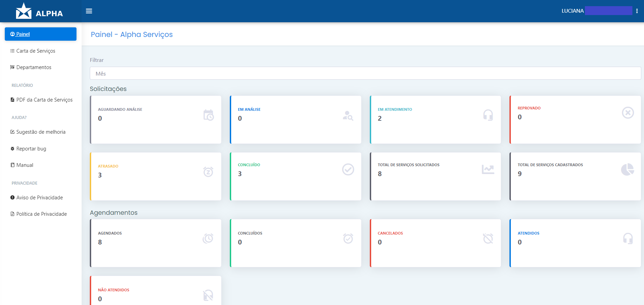Viewport: 644px width, 305px height.
Task: Click the headset icon in Em Atendimento
Action: click(488, 115)
